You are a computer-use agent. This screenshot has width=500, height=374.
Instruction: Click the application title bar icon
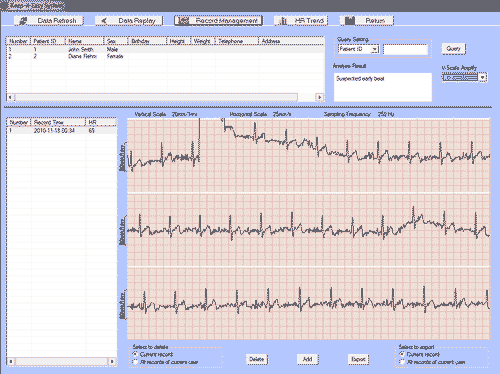[x=4, y=6]
